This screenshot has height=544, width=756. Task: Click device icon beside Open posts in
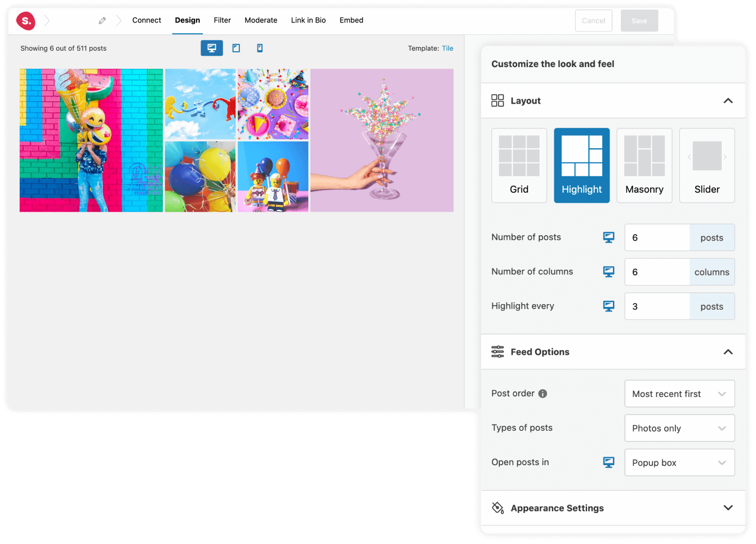click(609, 462)
